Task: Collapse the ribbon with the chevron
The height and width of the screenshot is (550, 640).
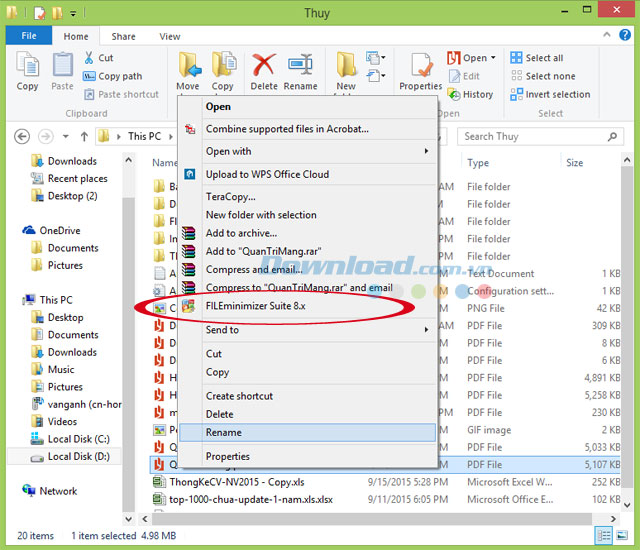Action: (x=607, y=35)
